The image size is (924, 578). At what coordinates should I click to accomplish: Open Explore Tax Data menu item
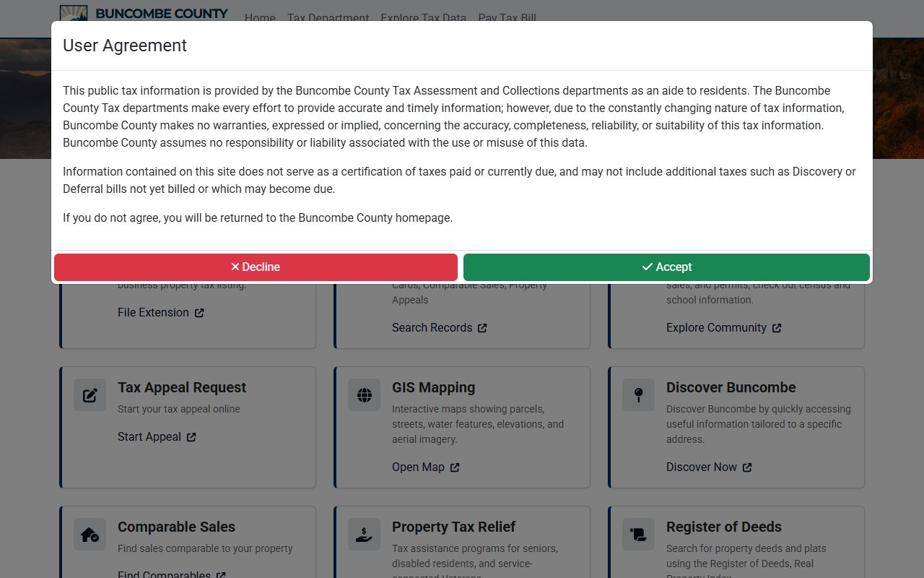[x=424, y=17]
